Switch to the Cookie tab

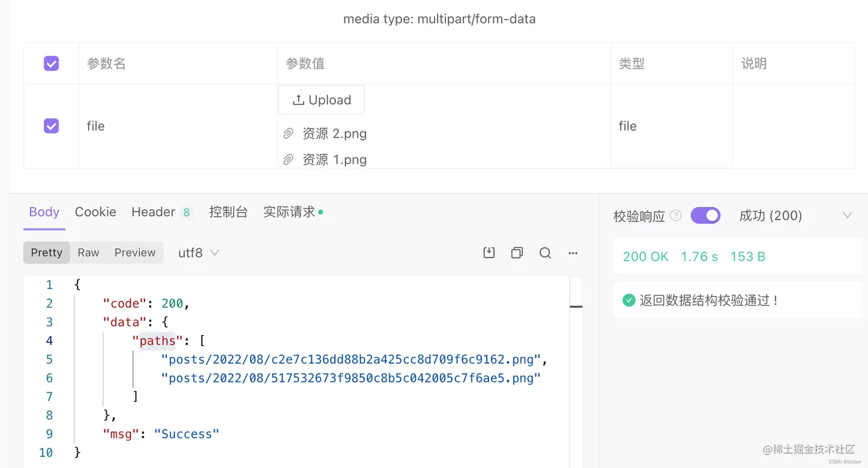(x=95, y=212)
